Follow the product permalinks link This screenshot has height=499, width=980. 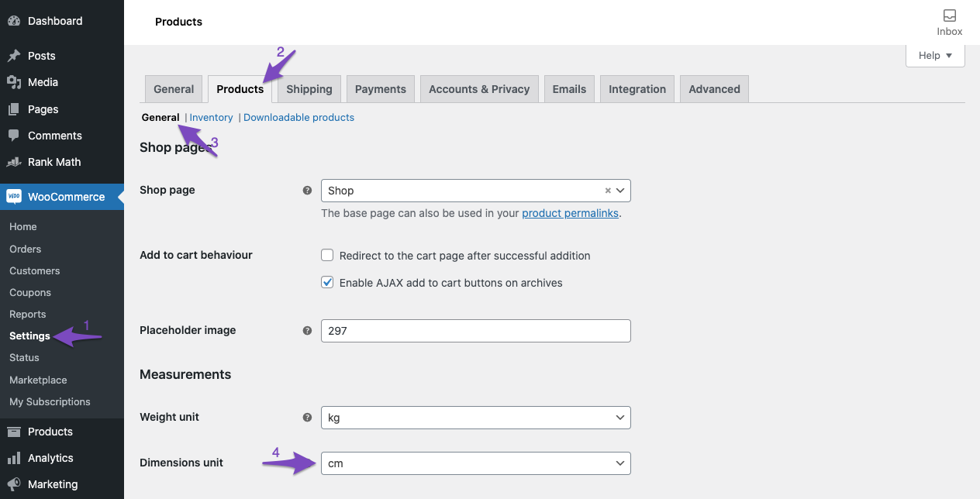[x=571, y=213]
